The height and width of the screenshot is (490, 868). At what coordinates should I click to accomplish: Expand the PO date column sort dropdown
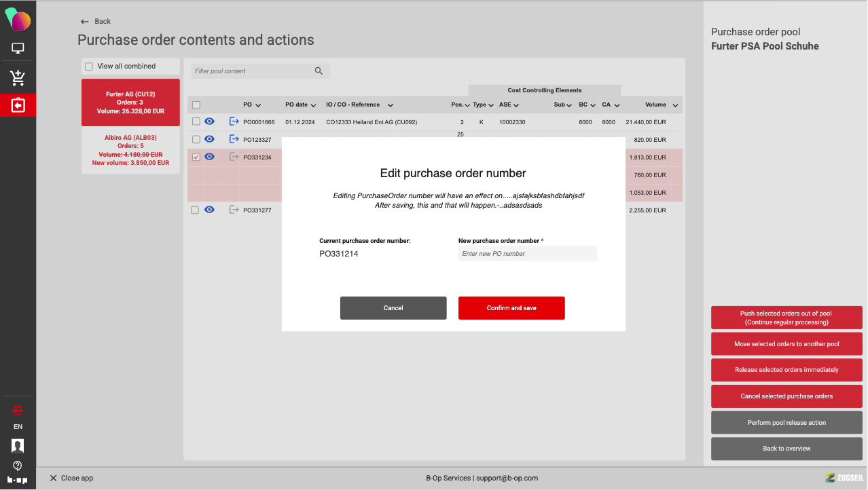pos(313,105)
